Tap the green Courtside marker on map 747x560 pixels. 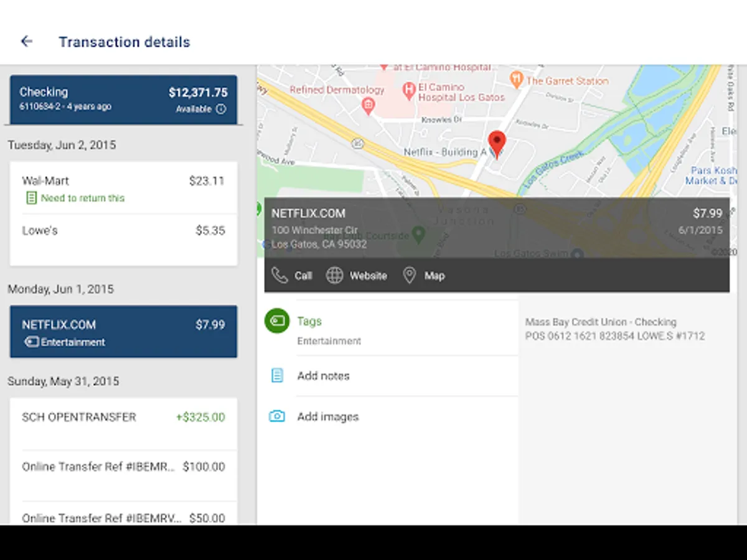(x=419, y=235)
